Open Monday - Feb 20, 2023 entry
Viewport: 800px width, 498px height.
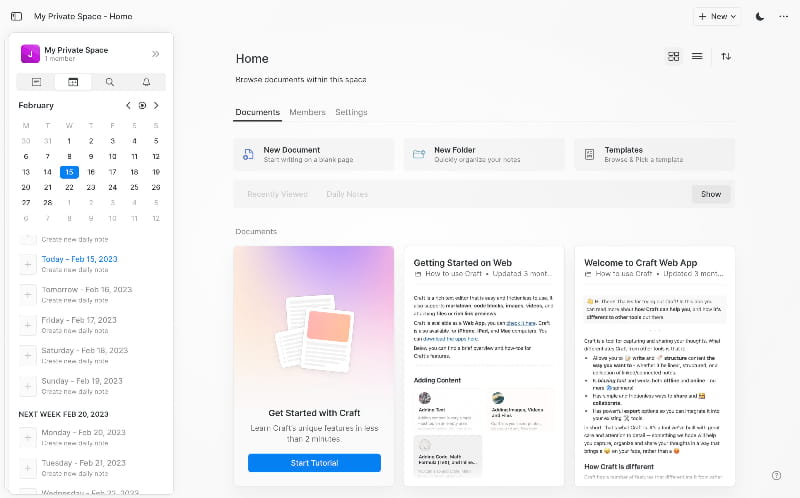[83, 432]
